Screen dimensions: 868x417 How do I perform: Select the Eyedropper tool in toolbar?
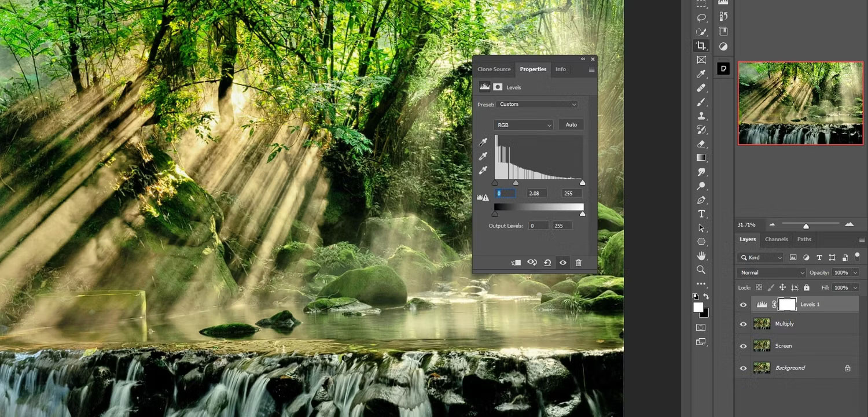[701, 74]
